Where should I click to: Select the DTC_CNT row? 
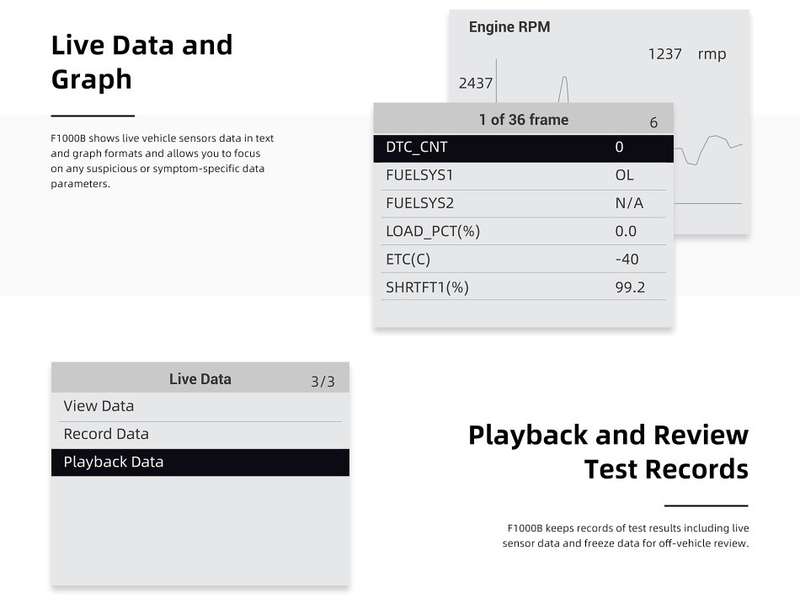click(523, 148)
